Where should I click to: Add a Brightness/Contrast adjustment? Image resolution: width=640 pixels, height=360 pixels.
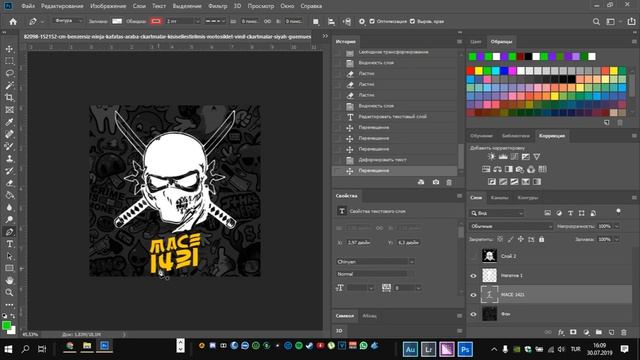(x=491, y=157)
